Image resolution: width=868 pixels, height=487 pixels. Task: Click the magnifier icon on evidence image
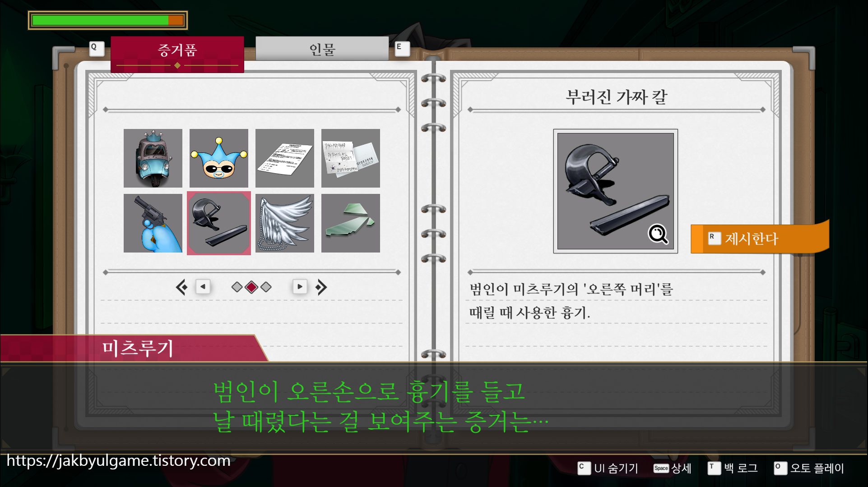pos(658,234)
